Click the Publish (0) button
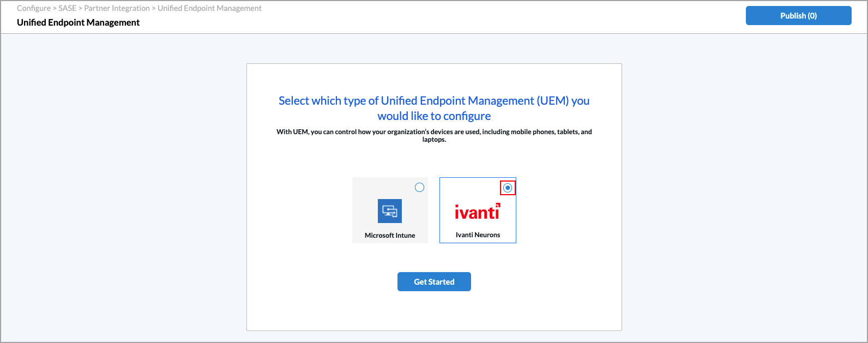The height and width of the screenshot is (343, 868). [x=798, y=15]
